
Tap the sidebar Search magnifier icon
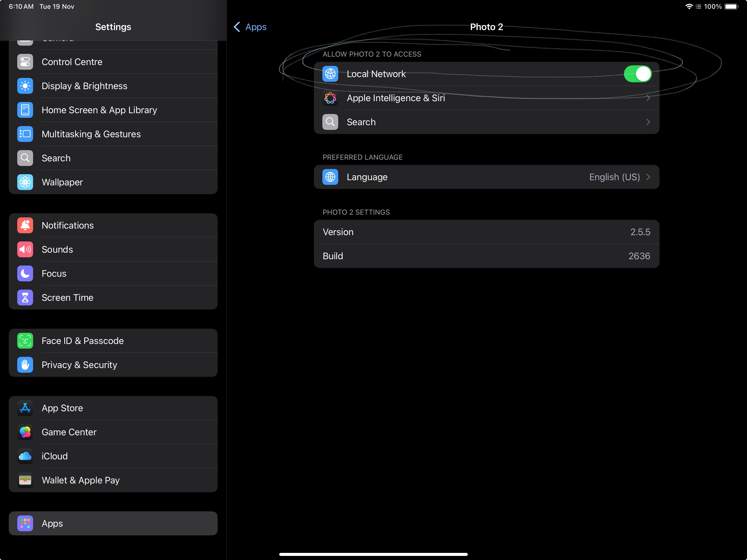pos(25,158)
